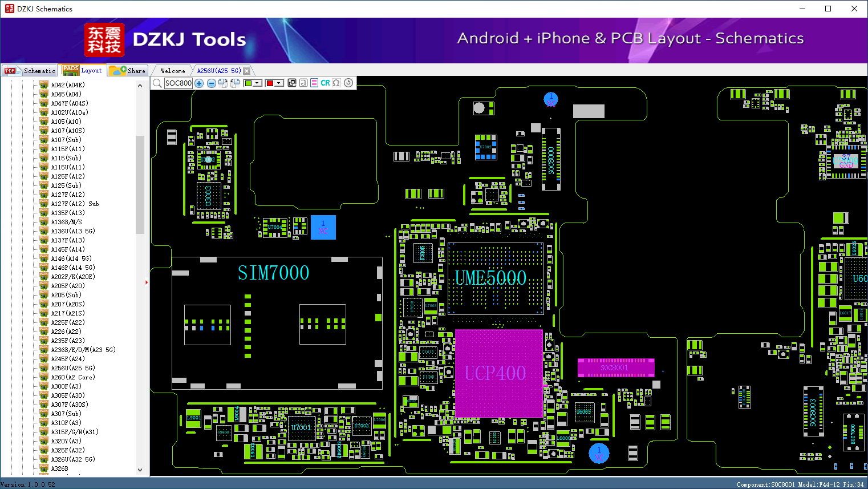Open the Share tab

point(128,71)
